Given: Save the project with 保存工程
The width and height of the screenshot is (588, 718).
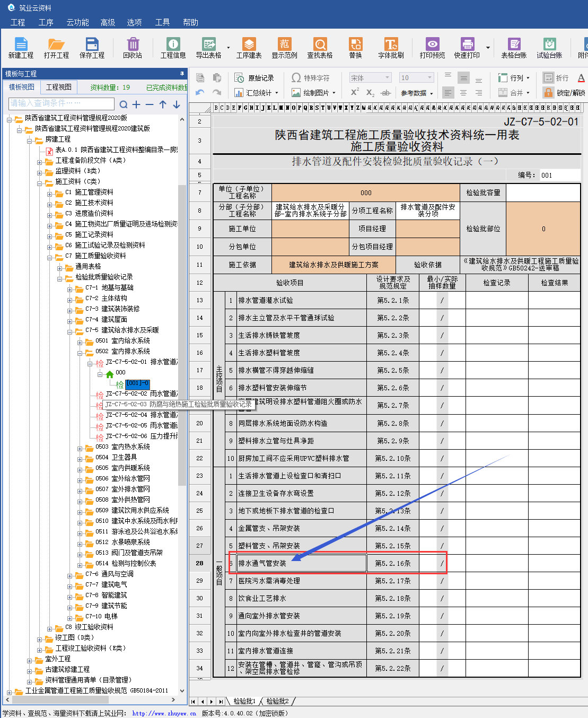Looking at the screenshot, I should 92,47.
